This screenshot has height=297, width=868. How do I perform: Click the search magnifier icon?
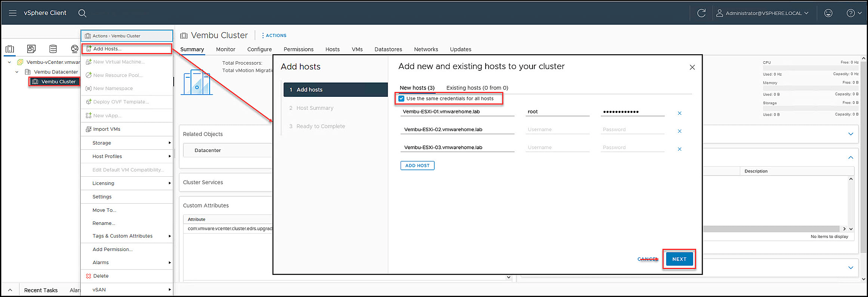(82, 13)
